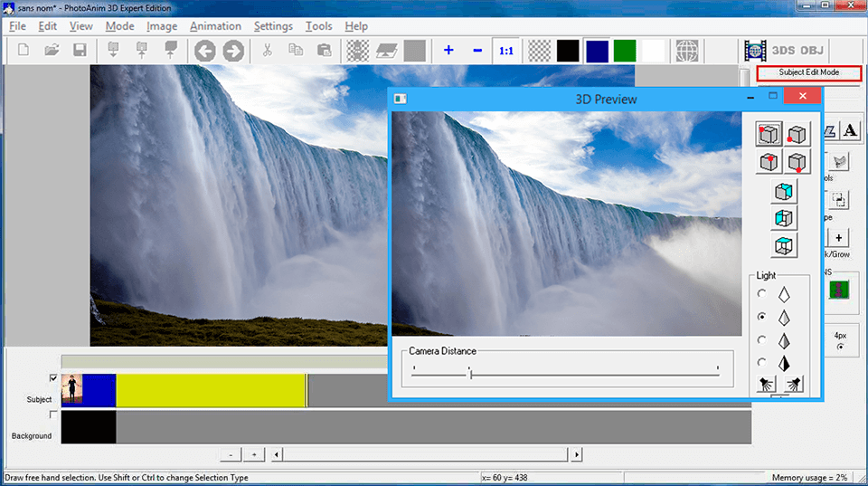Click the left arrow Back icon
This screenshot has width=868, height=486.
click(x=204, y=51)
